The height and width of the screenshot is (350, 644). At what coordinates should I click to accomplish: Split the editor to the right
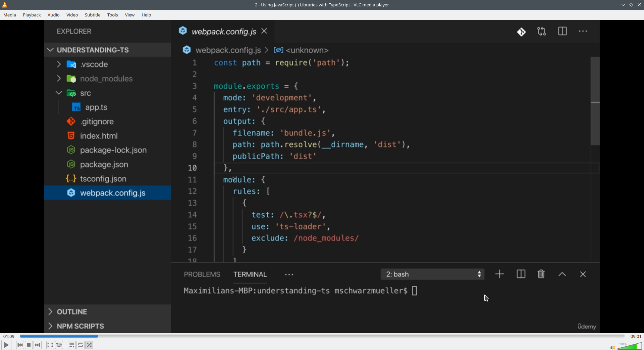click(562, 31)
